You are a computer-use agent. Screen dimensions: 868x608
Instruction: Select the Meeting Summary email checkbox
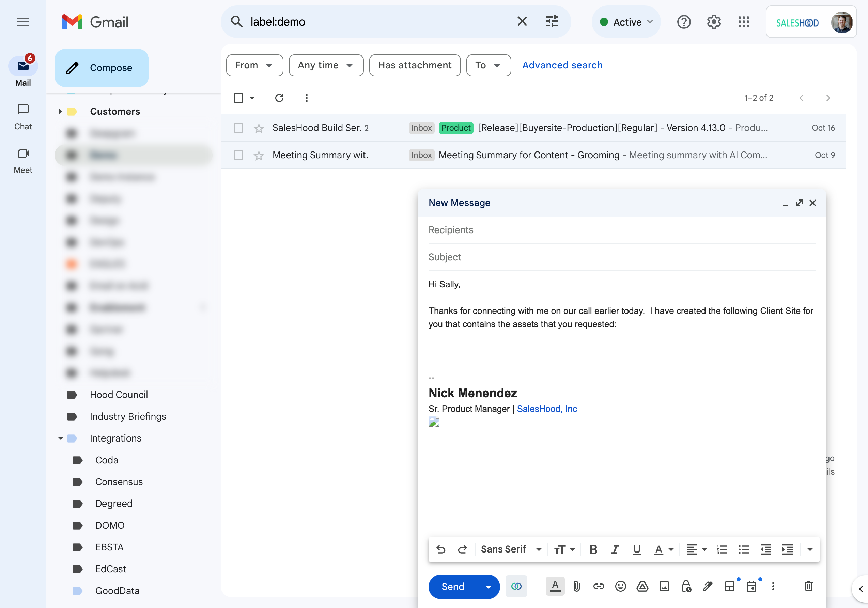238,155
